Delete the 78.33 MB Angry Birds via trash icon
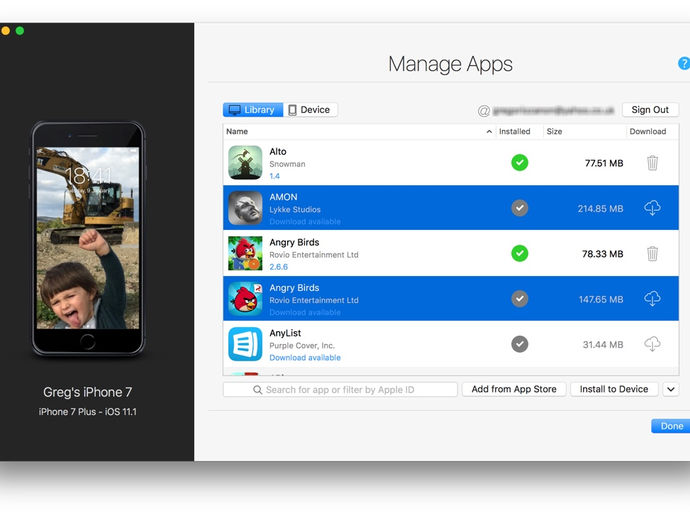 tap(652, 253)
